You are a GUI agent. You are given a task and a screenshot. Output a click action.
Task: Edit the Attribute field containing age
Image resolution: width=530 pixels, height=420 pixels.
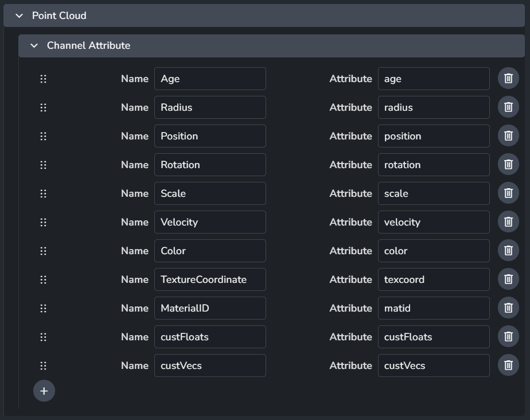[434, 79]
